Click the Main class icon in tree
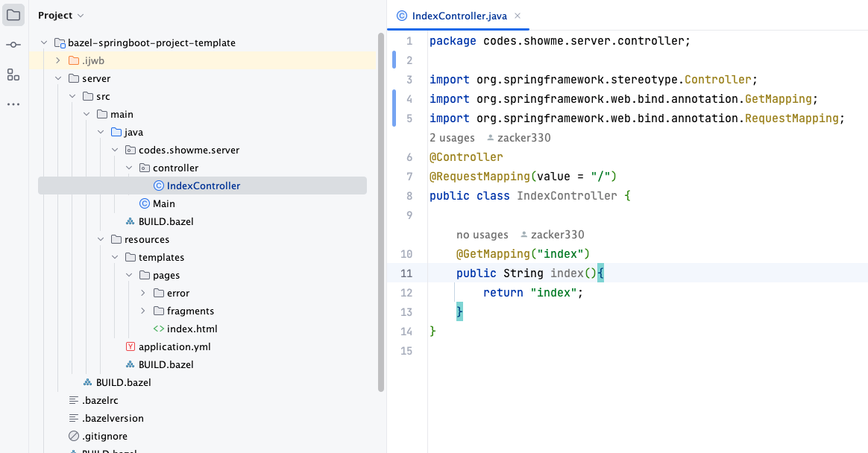Viewport: 868px width, 453px height. [x=144, y=203]
